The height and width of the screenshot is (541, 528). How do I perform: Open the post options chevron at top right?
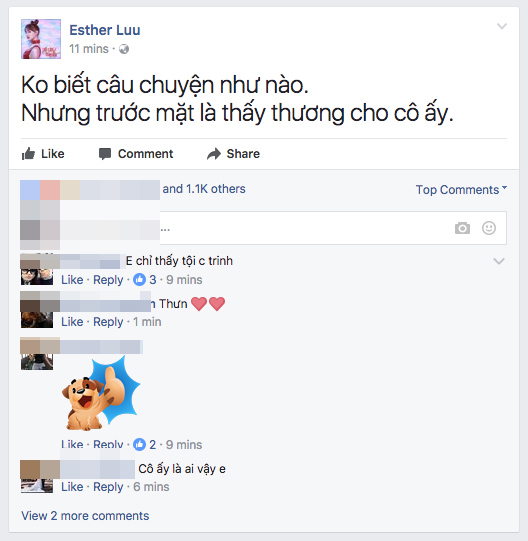[501, 26]
